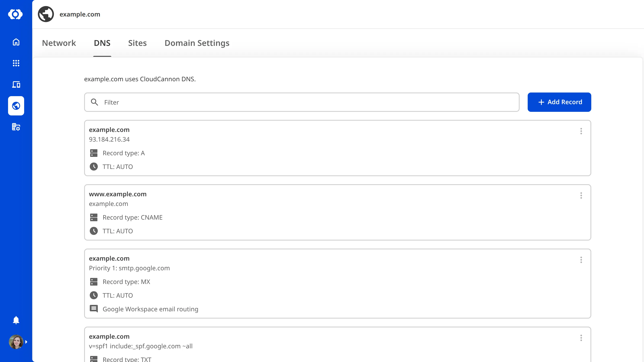Click the search magnifier in the Filter bar
This screenshot has width=644, height=362.
tap(95, 102)
